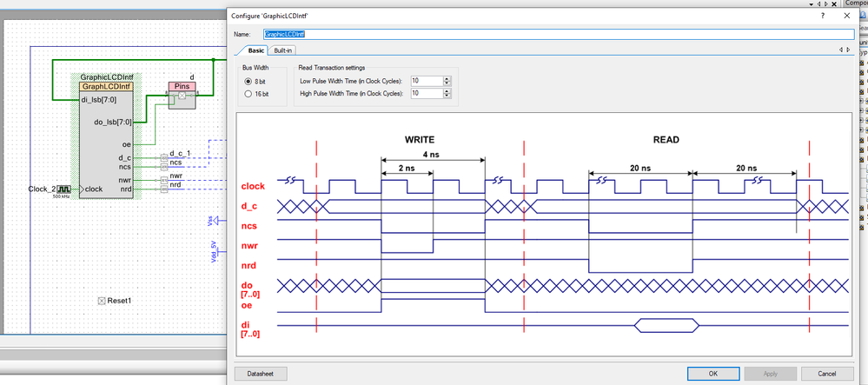Click the Clock_2 waveform symbol
The width and height of the screenshot is (868, 385).
point(64,189)
